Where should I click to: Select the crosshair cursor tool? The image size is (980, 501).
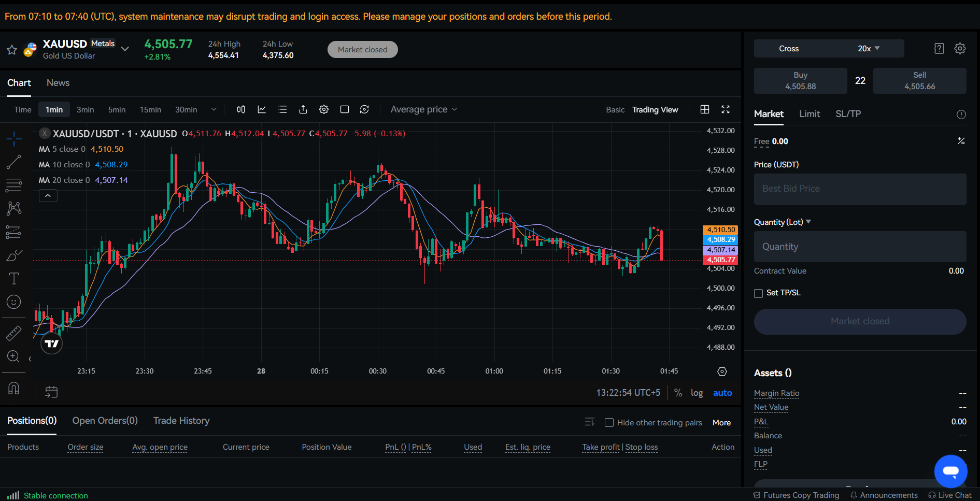coord(14,138)
